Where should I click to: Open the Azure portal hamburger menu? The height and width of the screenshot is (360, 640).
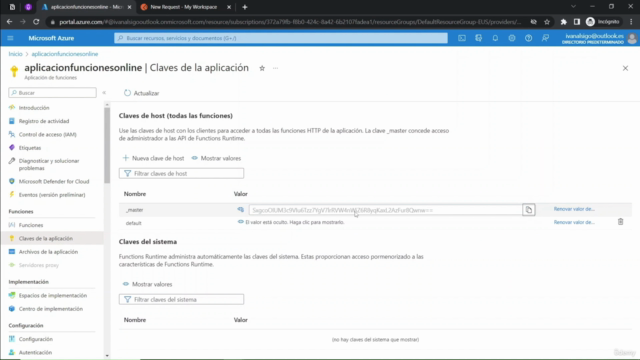(11, 38)
